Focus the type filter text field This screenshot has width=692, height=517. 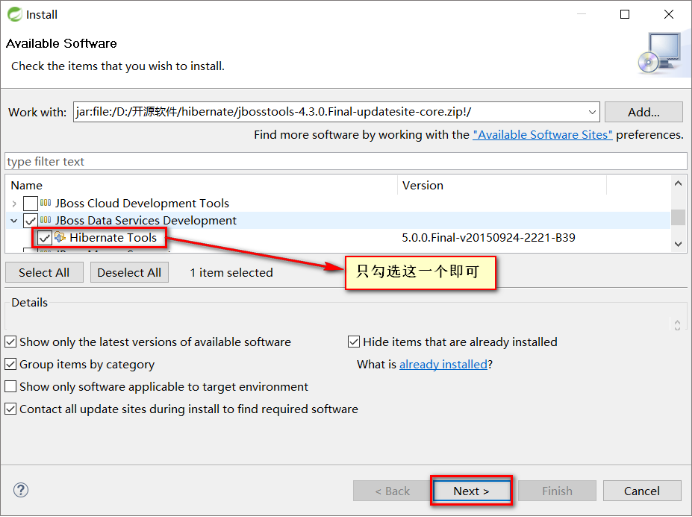click(x=346, y=161)
